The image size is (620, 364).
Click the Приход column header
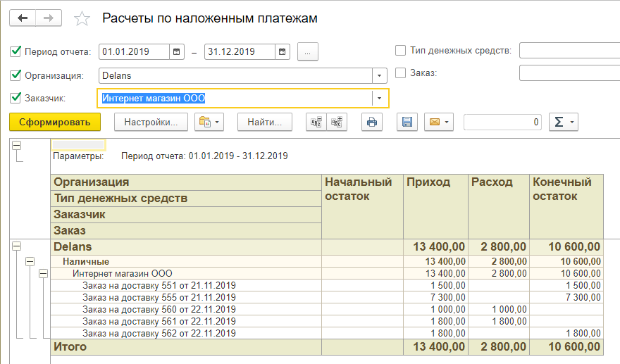[x=435, y=207]
